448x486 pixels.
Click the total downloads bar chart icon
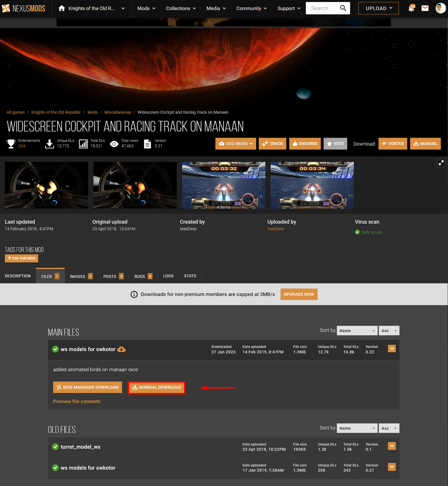click(x=83, y=144)
